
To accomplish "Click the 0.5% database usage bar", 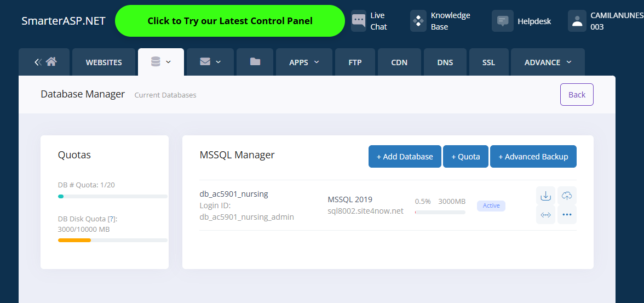I will pyautogui.click(x=440, y=212).
